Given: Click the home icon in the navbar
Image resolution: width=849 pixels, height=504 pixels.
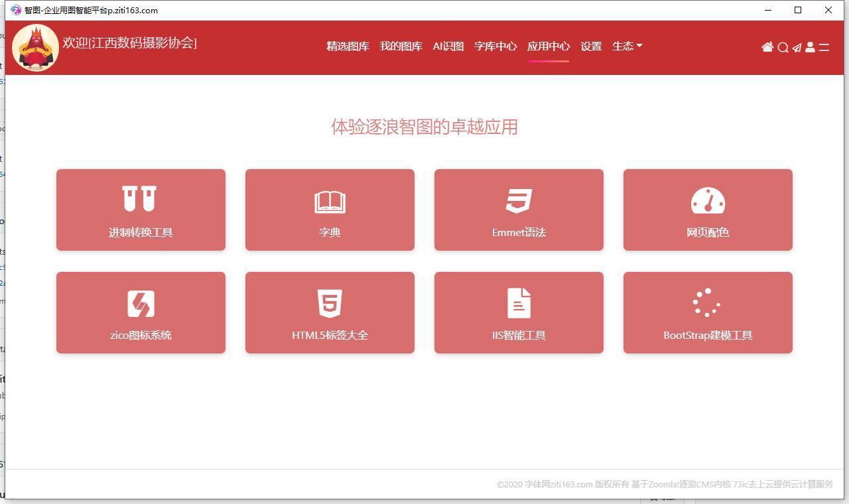Looking at the screenshot, I should coord(767,47).
